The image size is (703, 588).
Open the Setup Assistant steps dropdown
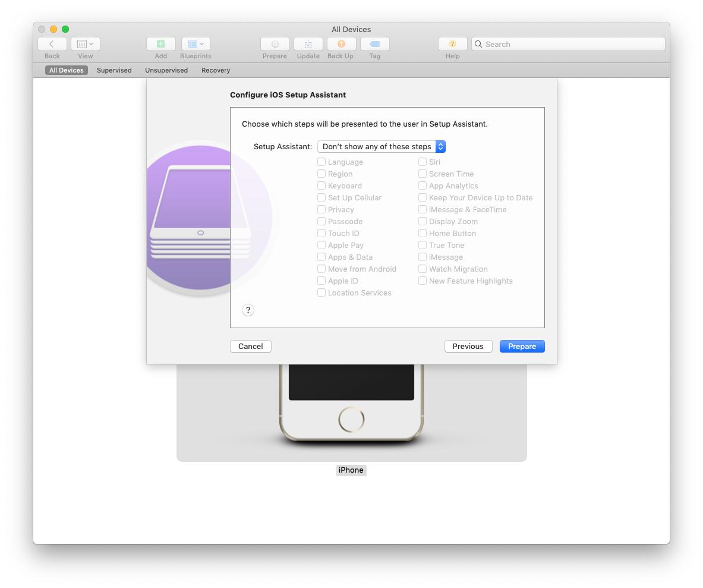coord(382,147)
